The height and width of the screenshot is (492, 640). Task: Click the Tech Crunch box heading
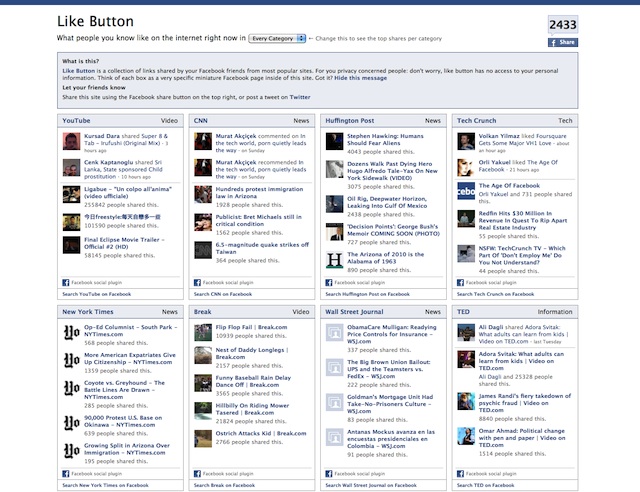pyautogui.click(x=476, y=120)
